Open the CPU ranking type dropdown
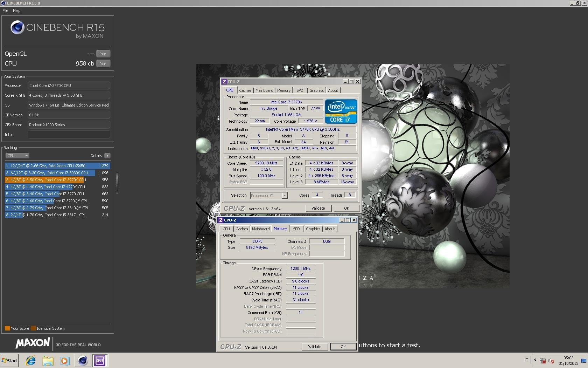Image resolution: width=588 pixels, height=368 pixels. click(17, 156)
